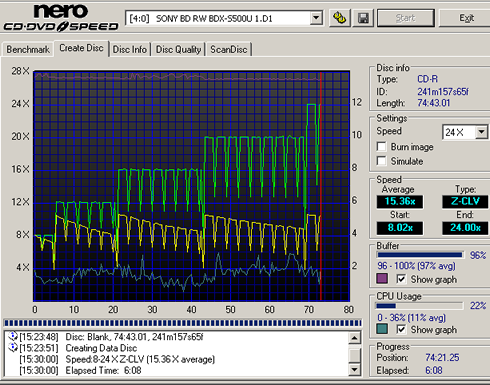
Task: Click the CPU Usage progress bar
Action: click(420, 306)
